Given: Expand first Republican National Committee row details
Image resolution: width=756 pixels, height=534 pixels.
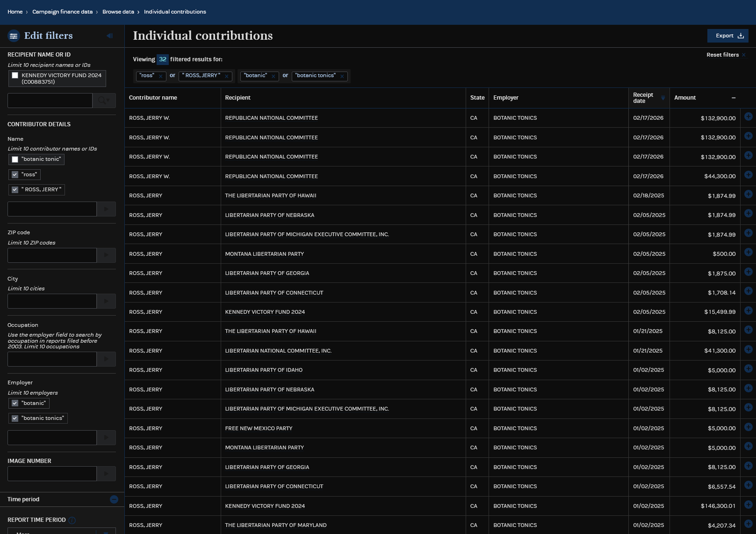Looking at the screenshot, I should (748, 117).
